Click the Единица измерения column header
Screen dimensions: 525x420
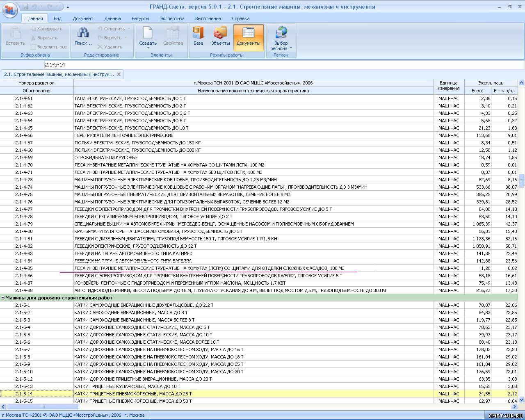[448, 86]
